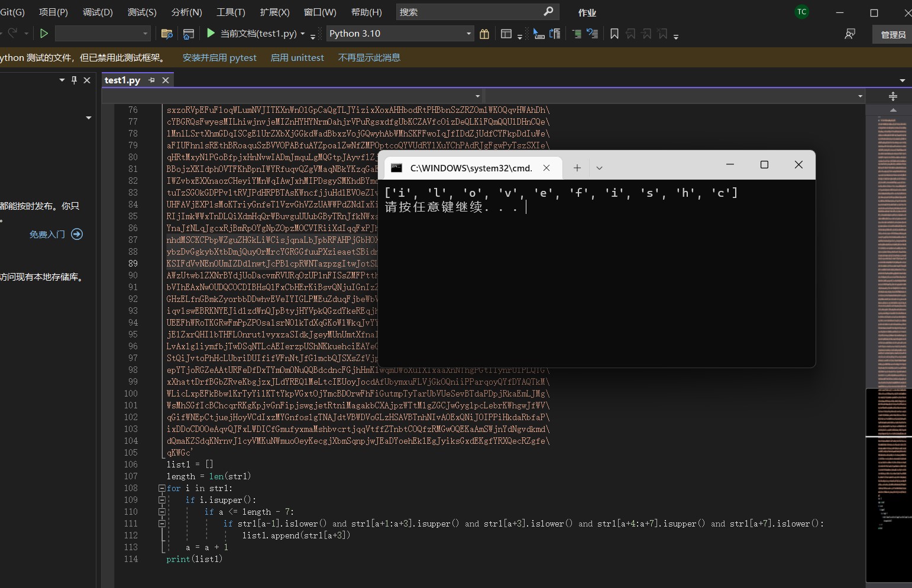Pin the side panel with pushpin icon
This screenshot has height=588, width=912.
pyautogui.click(x=74, y=80)
